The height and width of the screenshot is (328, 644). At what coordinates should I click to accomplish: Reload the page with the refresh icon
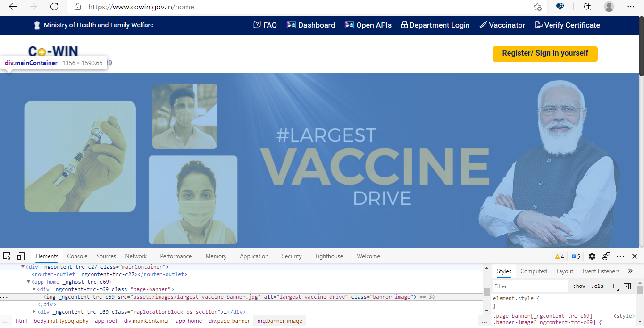tap(54, 7)
